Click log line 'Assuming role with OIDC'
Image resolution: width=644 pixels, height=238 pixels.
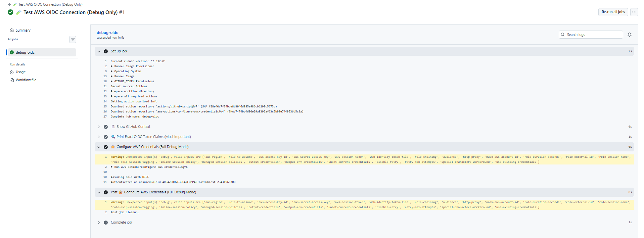point(130,177)
